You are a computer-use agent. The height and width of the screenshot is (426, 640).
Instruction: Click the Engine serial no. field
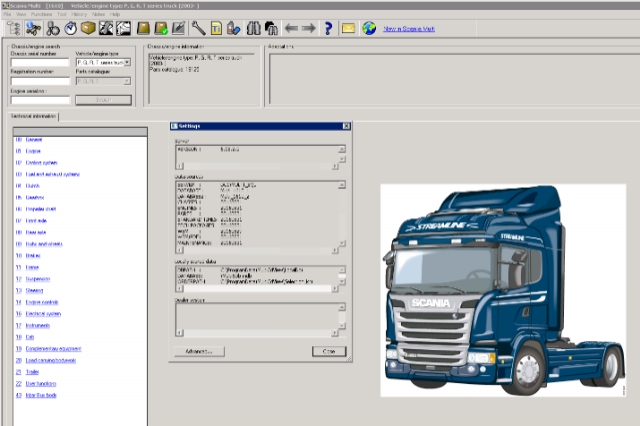(40, 100)
